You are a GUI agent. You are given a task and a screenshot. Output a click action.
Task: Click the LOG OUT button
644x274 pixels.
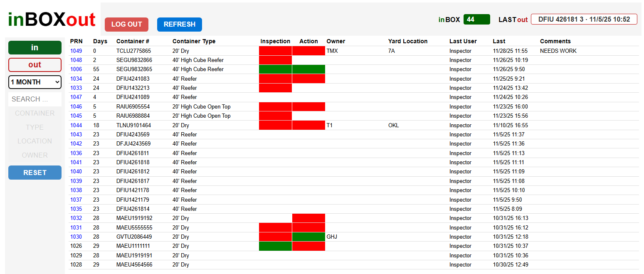point(126,24)
